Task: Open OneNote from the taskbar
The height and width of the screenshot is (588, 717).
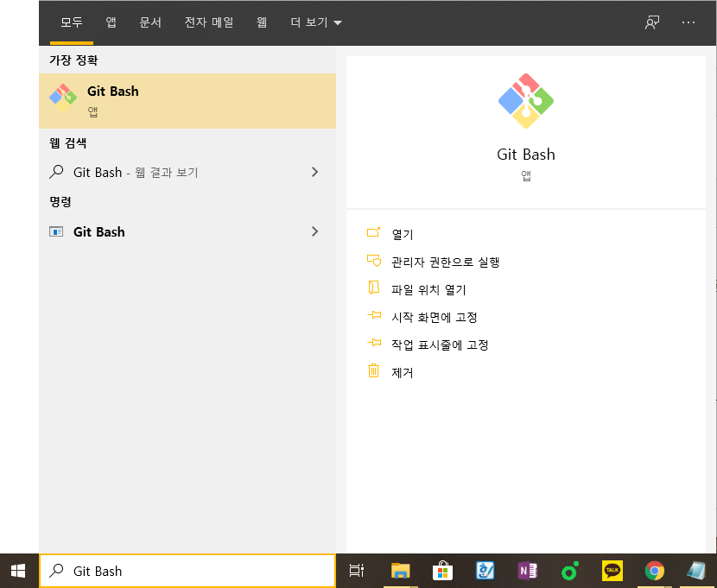Action: 527,571
